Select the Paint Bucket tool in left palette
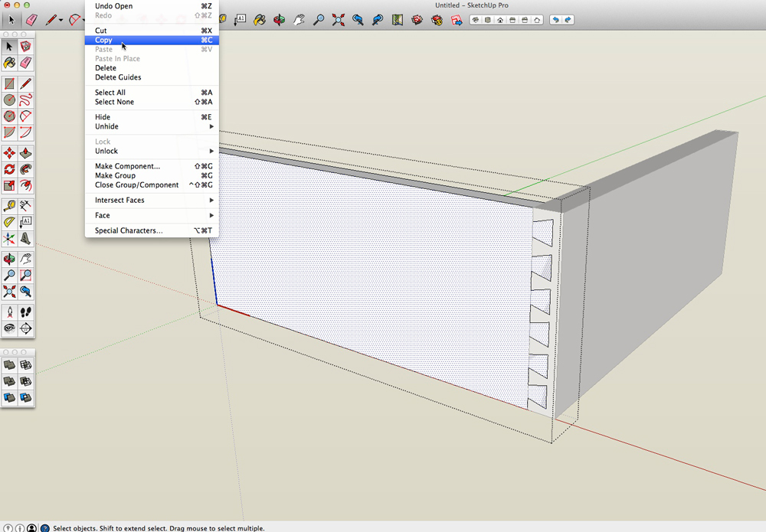This screenshot has height=532, width=766. point(9,63)
